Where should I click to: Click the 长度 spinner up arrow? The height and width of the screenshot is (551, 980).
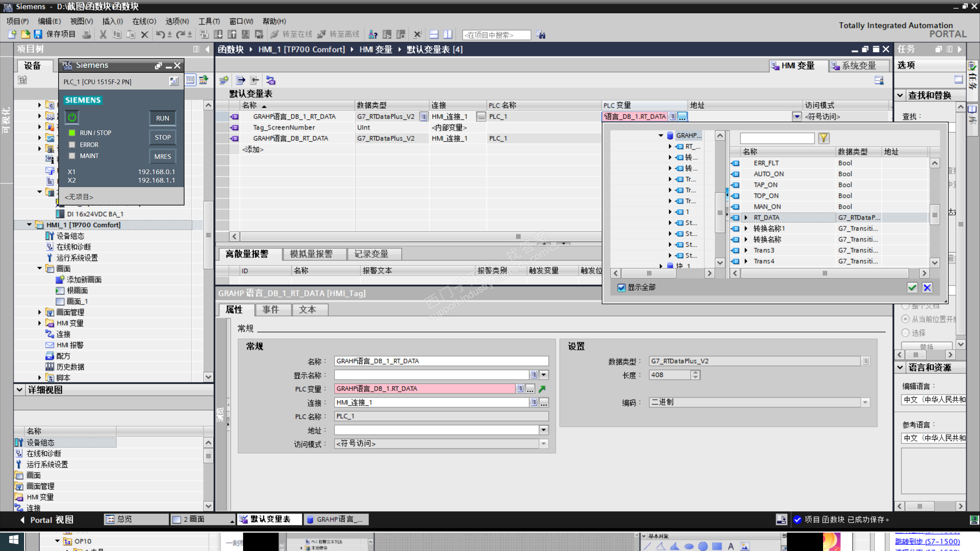pyautogui.click(x=696, y=373)
